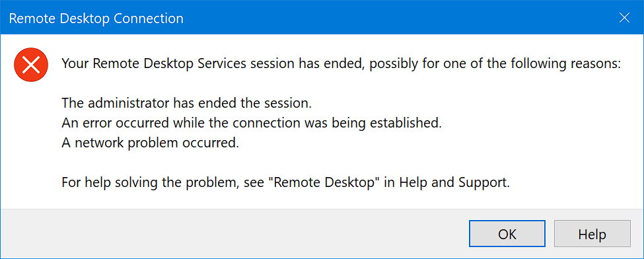This screenshot has width=644, height=259.
Task: Click the quoted "Remote Desktop" phrase
Action: [x=326, y=182]
